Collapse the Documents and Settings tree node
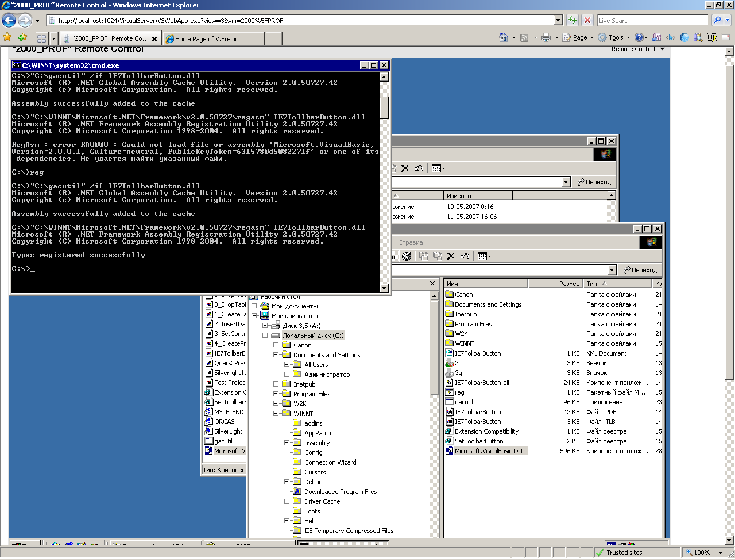The height and width of the screenshot is (560, 735). click(x=276, y=355)
